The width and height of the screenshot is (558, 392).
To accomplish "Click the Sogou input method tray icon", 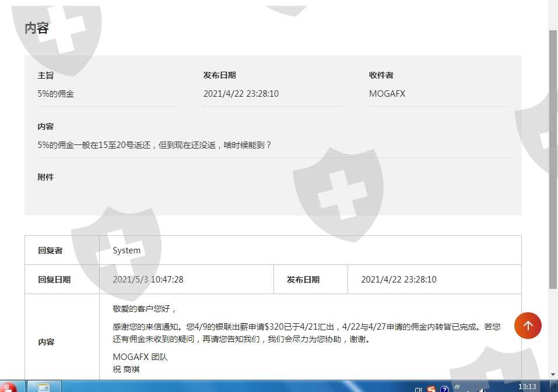I will tap(431, 389).
